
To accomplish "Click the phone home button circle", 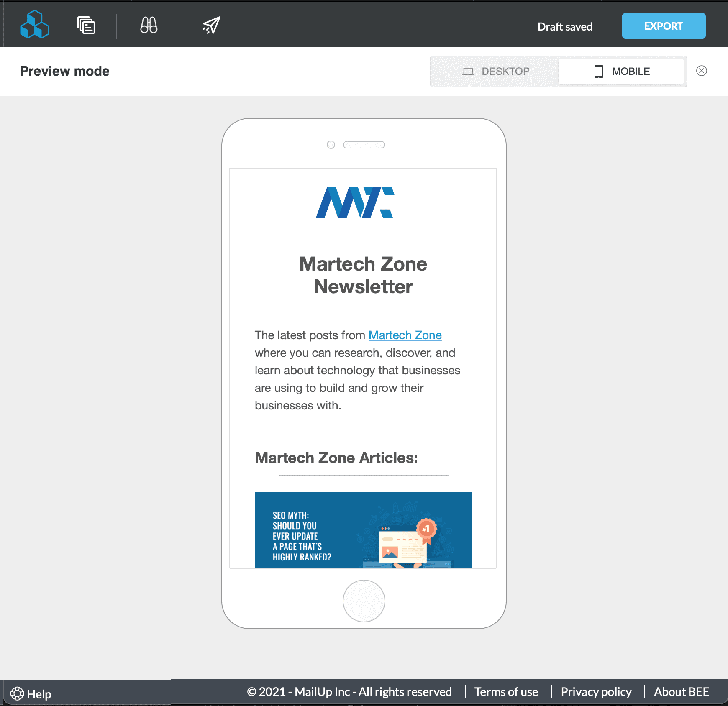I will [364, 601].
